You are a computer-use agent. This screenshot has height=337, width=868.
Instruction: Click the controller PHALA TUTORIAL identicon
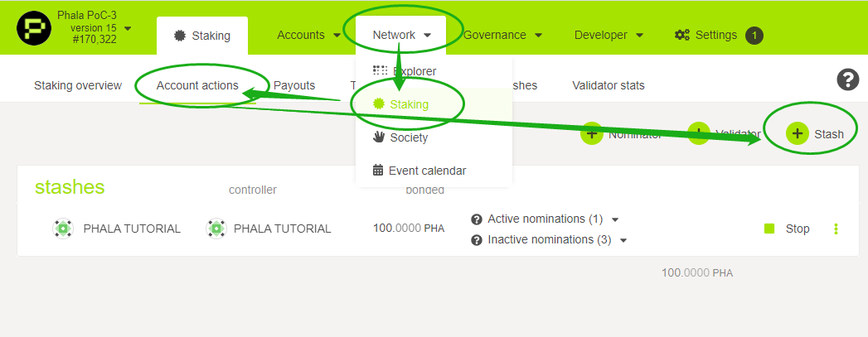216,229
